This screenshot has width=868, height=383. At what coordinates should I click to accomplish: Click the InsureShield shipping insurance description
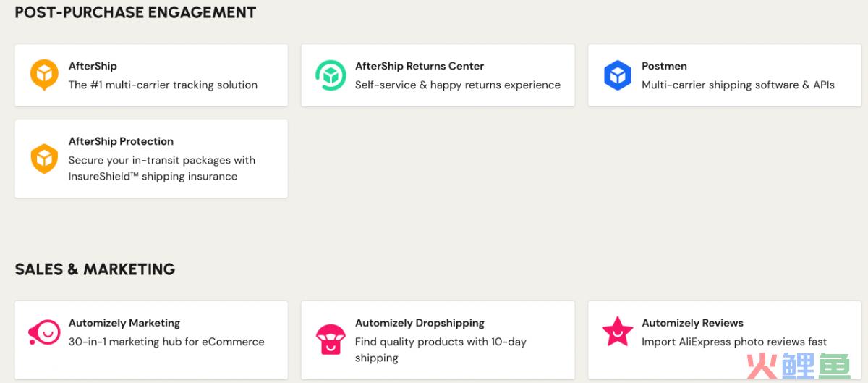tap(162, 168)
